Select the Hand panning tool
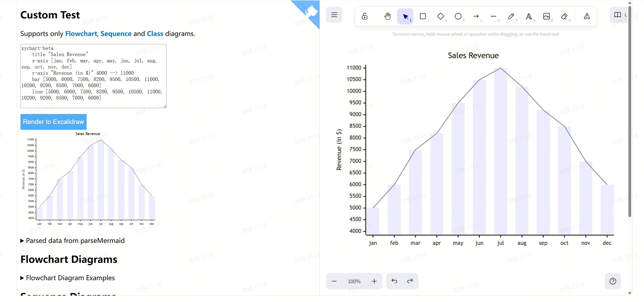 click(x=387, y=16)
